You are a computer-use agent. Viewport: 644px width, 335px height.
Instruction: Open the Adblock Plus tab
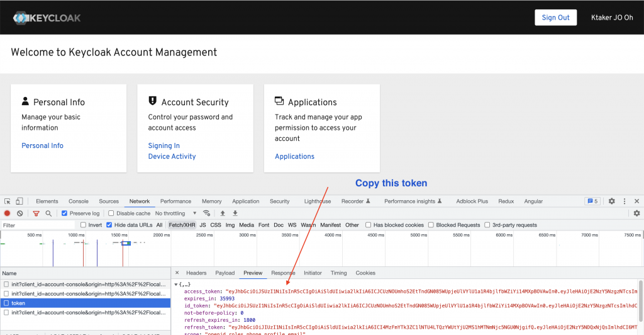(472, 202)
